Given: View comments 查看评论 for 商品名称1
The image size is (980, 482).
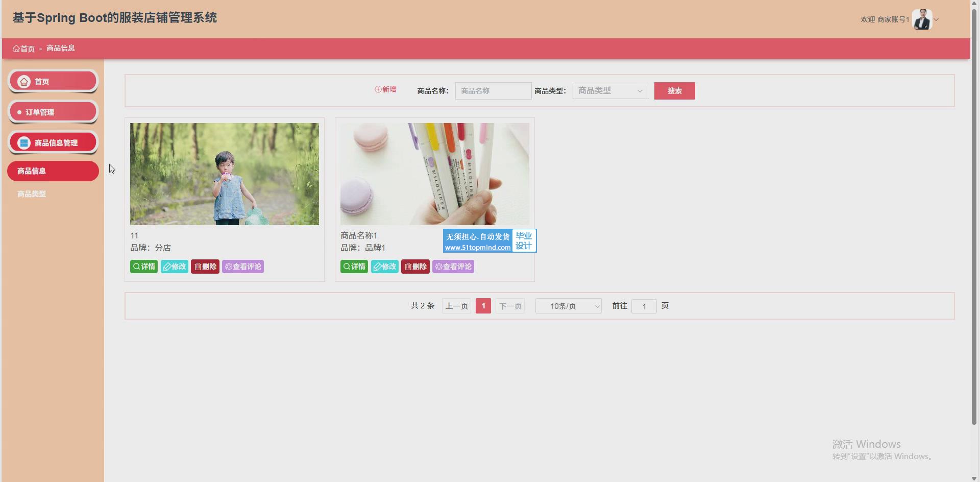Looking at the screenshot, I should 453,267.
